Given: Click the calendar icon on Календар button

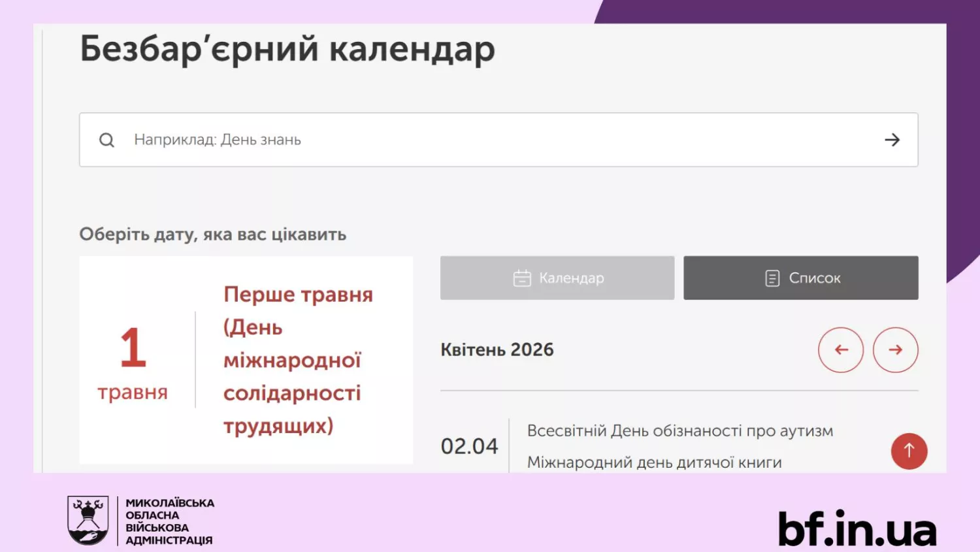Looking at the screenshot, I should point(523,277).
